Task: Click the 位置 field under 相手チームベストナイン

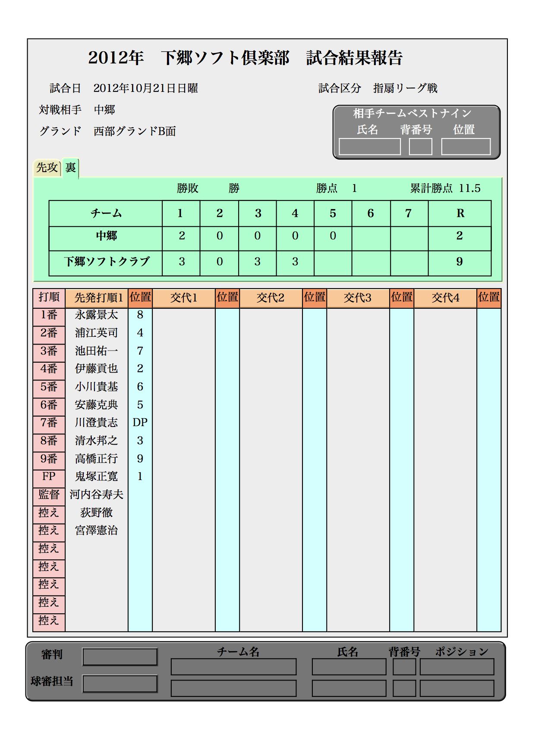Action: [466, 146]
